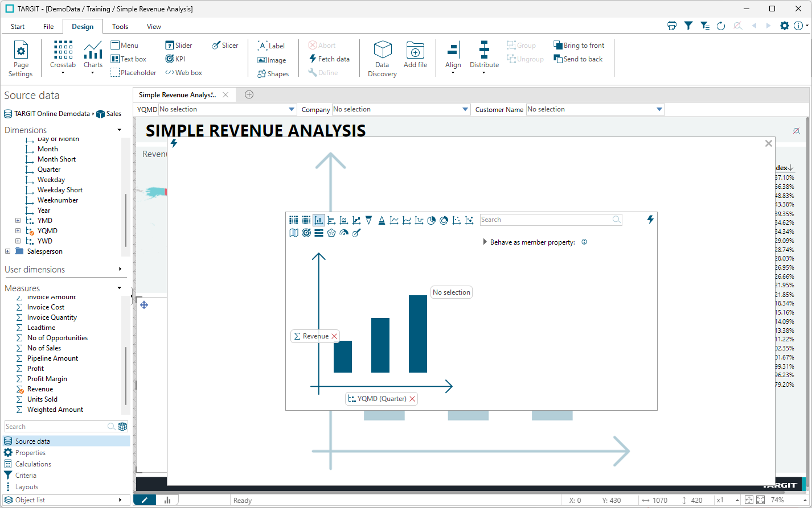Expand the YWD hierarchy node
Viewport: 812px width, 508px height.
(18, 241)
